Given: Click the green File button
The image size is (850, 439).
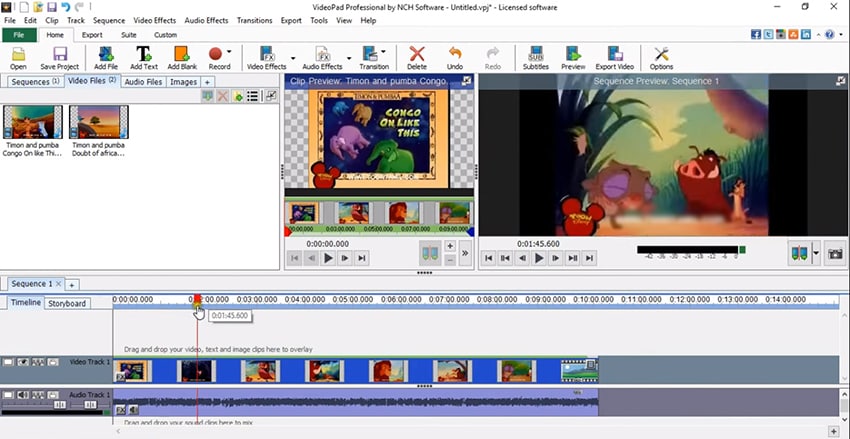Looking at the screenshot, I should pos(19,35).
